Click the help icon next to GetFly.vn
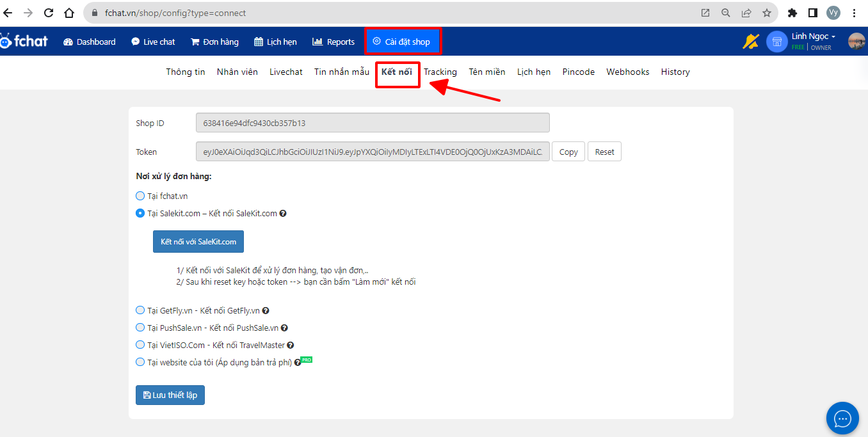The height and width of the screenshot is (437, 868). pos(266,311)
